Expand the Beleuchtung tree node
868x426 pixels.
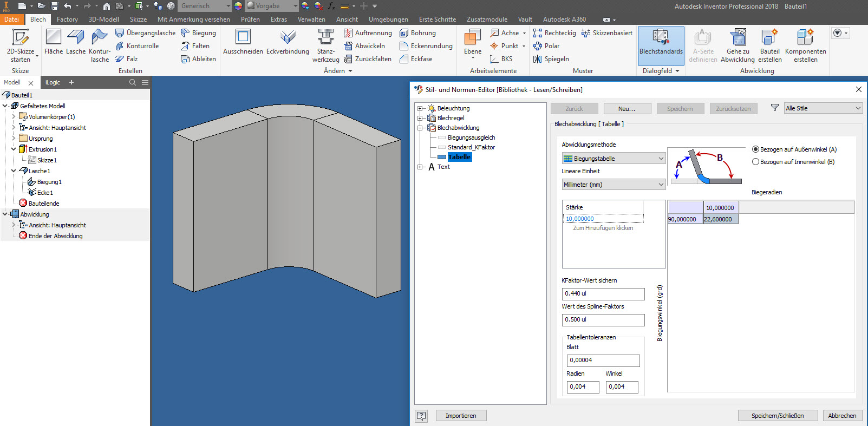tap(420, 108)
